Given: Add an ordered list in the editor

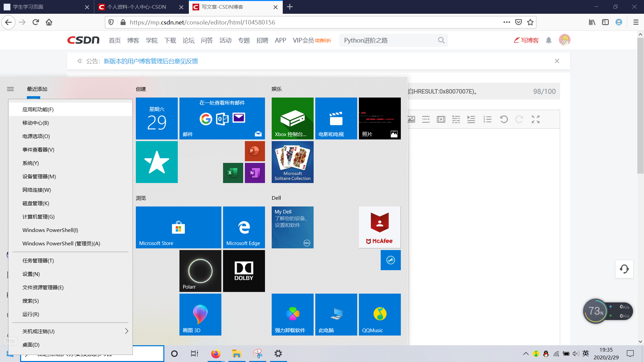Looking at the screenshot, I should coord(487,119).
